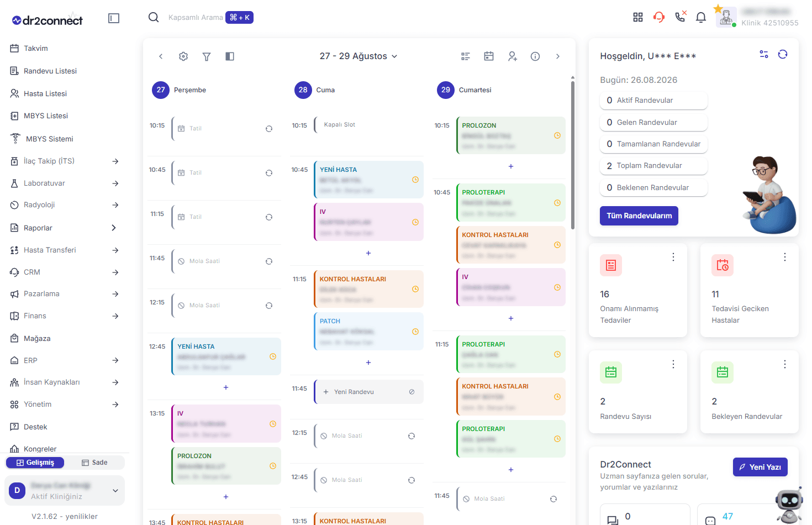Switch to Gelişmiş menu mode
Screen dimensions: 812x525
35,463
